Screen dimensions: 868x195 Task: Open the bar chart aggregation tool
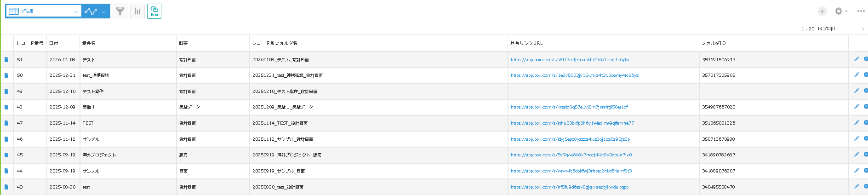tap(137, 11)
